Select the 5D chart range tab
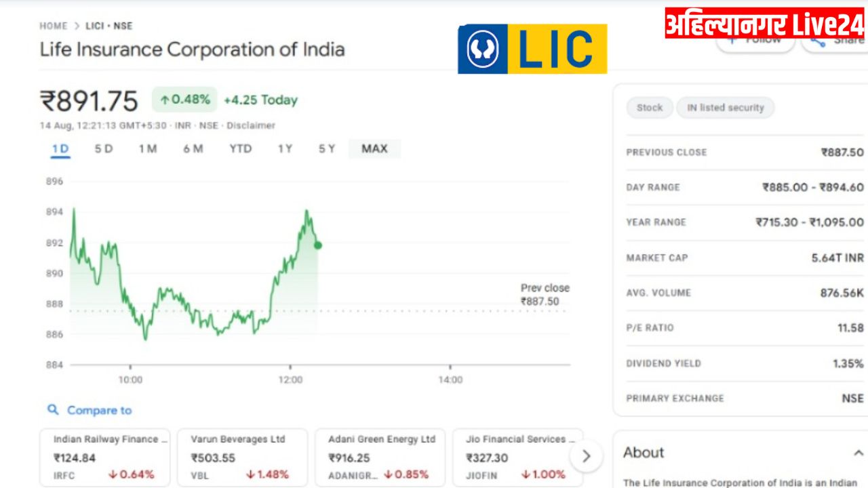Image resolution: width=868 pixels, height=488 pixels. coord(104,148)
